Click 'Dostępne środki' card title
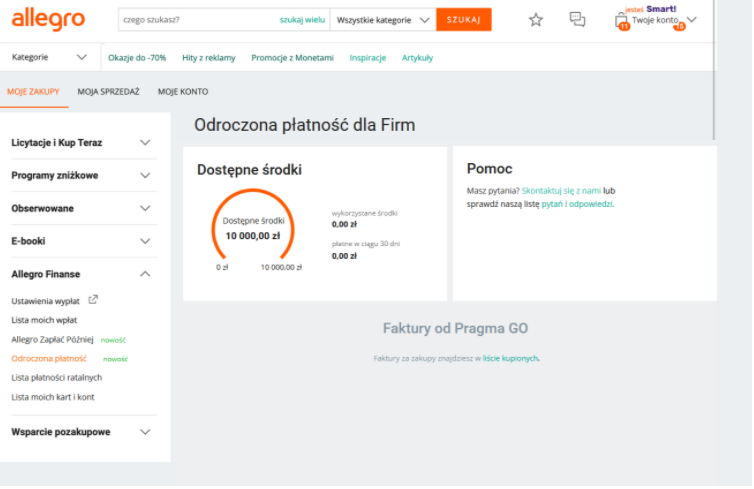Screen dimensions: 754x489 (x=250, y=170)
